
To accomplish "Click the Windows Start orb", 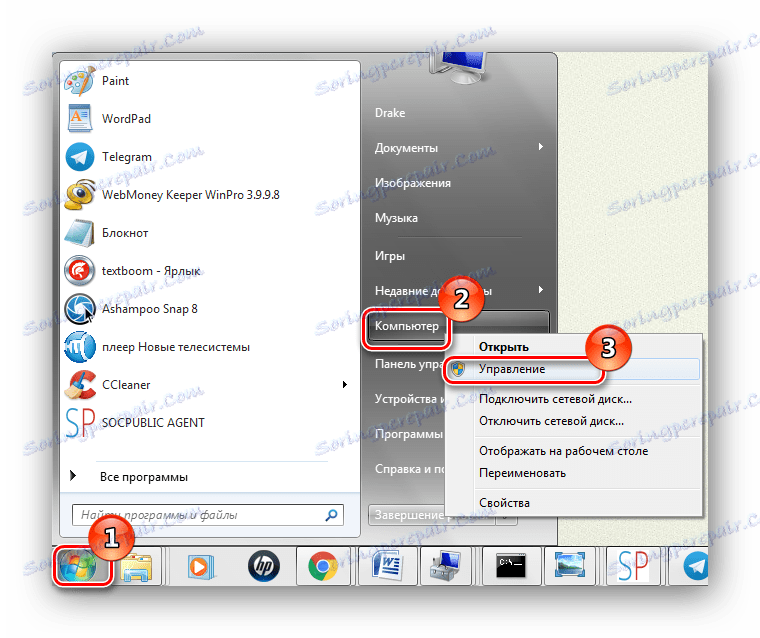I will [x=77, y=565].
